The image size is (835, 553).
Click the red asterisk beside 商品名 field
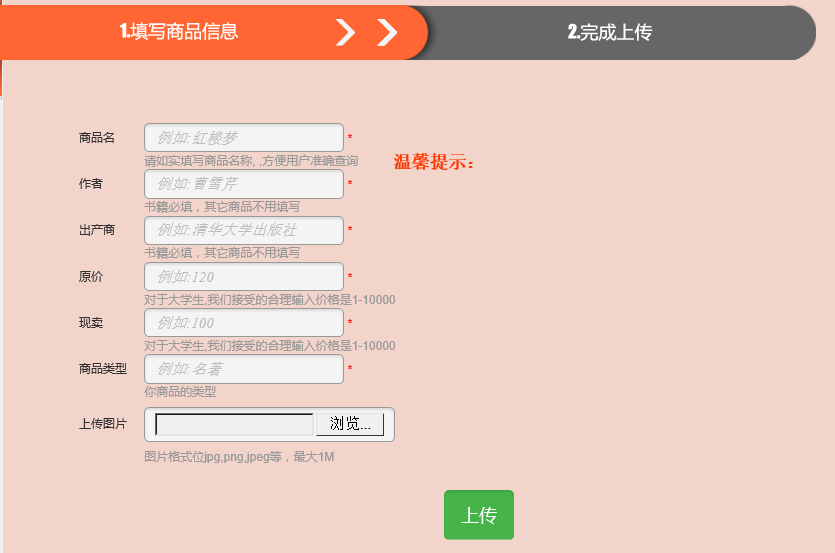[x=350, y=137]
